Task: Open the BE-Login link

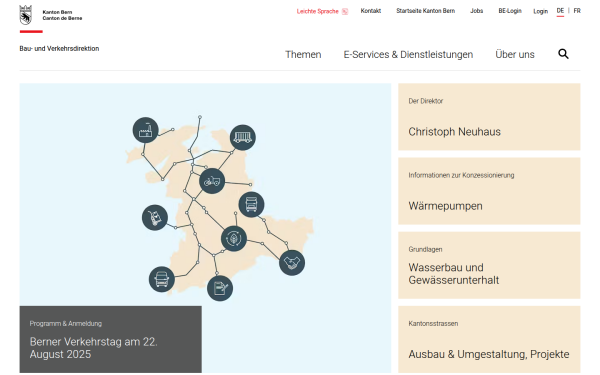Action: pyautogui.click(x=510, y=11)
